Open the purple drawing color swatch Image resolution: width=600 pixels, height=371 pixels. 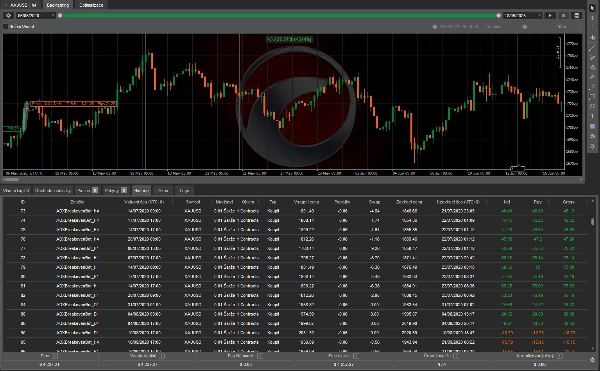point(592,126)
